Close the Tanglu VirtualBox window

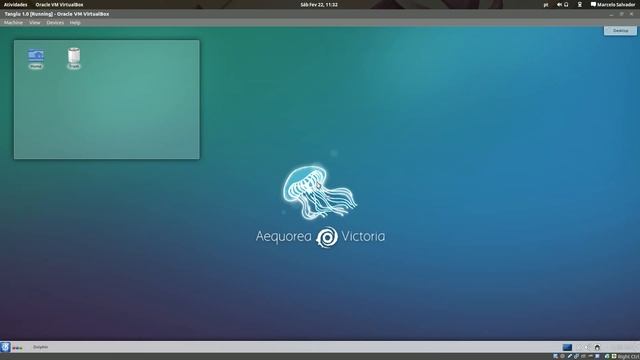(x=631, y=14)
